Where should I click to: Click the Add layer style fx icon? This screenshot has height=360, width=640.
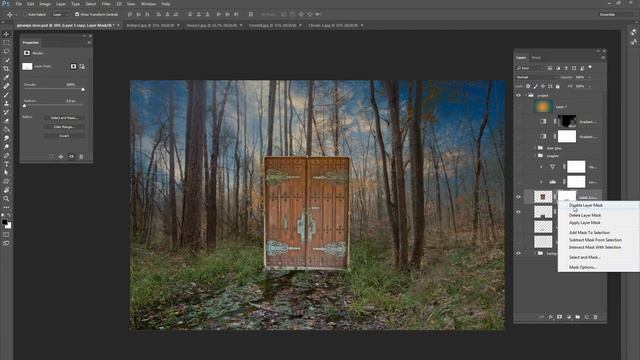coord(551,317)
